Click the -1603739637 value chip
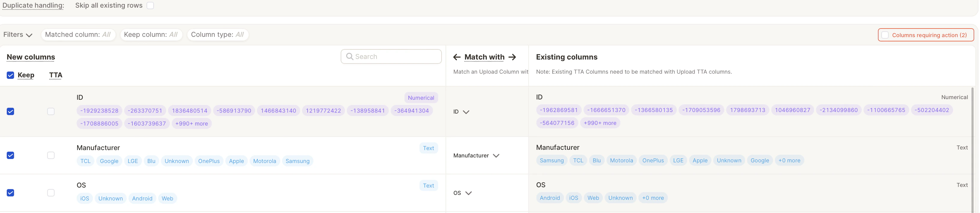 coord(147,124)
